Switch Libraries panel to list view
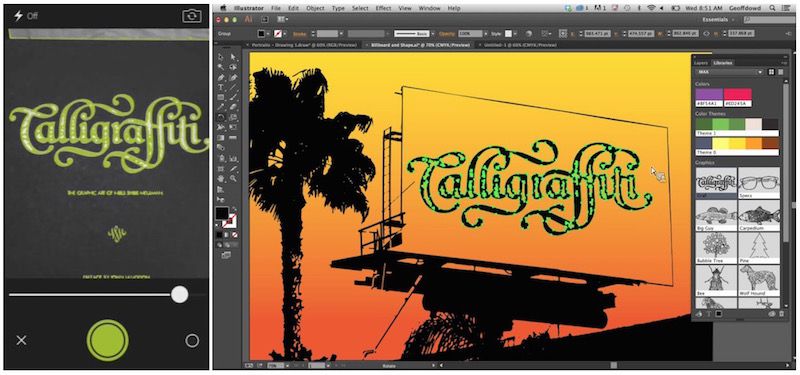Viewport: 800px width, 375px height. (780, 72)
